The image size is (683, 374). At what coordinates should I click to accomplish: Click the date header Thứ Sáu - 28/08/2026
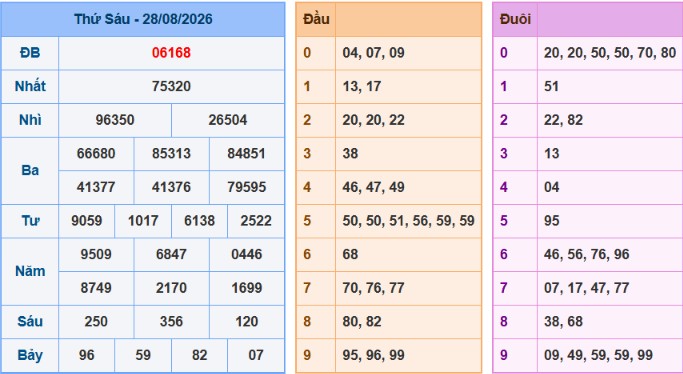pos(143,19)
